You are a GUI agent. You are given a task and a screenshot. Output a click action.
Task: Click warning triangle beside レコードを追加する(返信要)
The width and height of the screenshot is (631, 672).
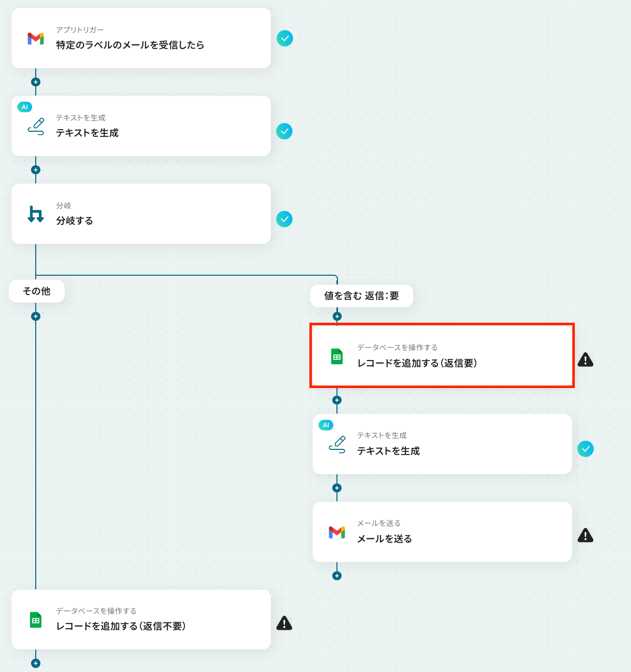click(x=585, y=360)
